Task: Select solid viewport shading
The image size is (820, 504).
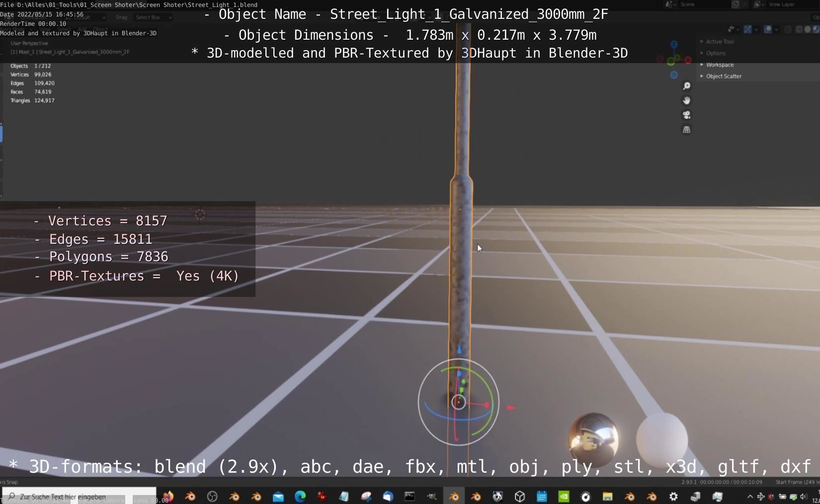Action: (x=808, y=29)
